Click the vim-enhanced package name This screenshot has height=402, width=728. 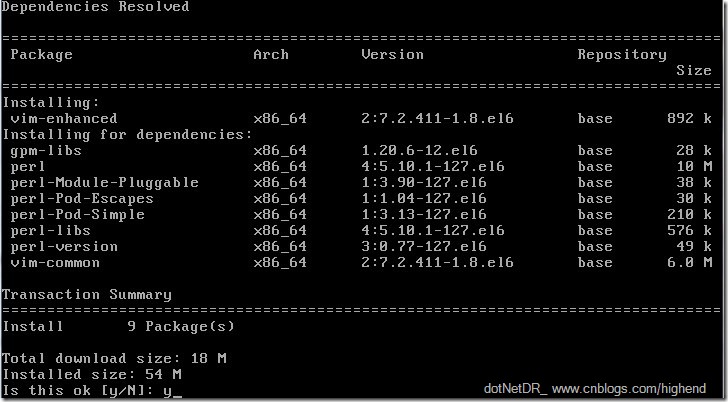(x=64, y=118)
